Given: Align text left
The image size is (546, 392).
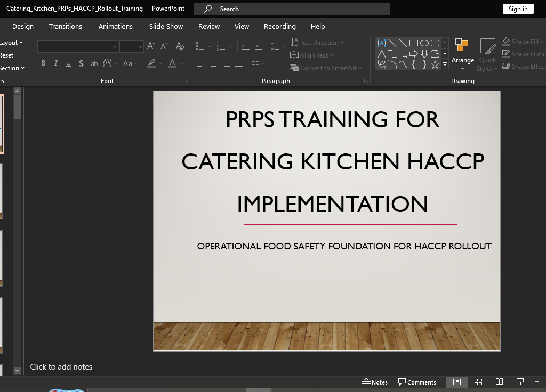Looking at the screenshot, I should click(x=200, y=63).
